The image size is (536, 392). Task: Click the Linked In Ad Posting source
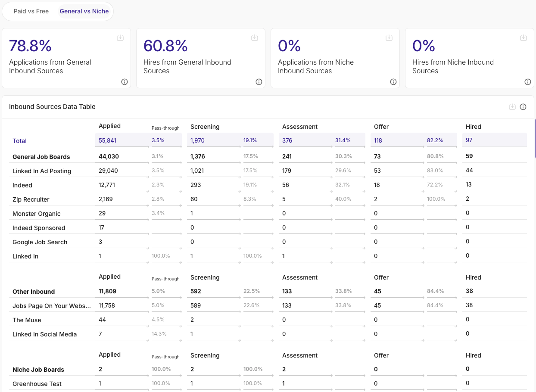[42, 171]
